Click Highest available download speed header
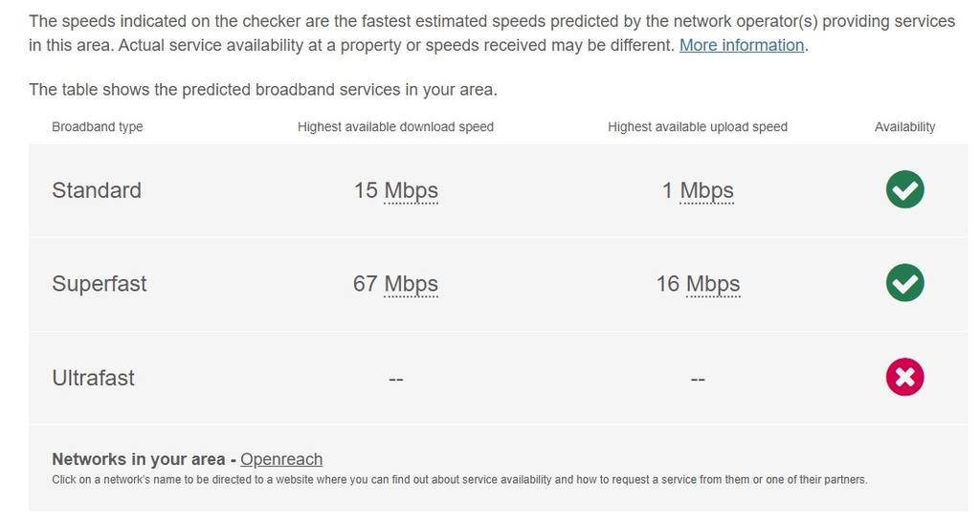The width and height of the screenshot is (980, 525). 395,127
